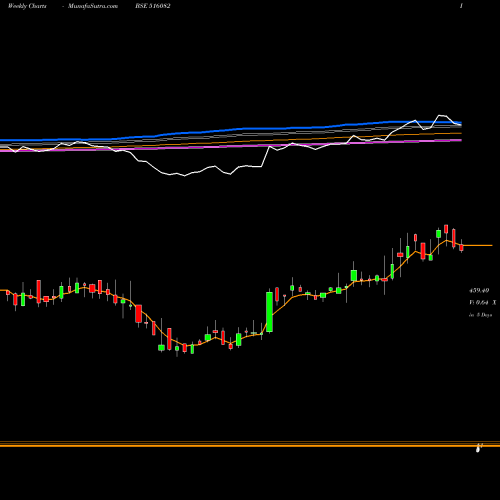Click the 'V: 0.64 X' volume reading
Viewport: 500px width, 500px height.
point(483,303)
